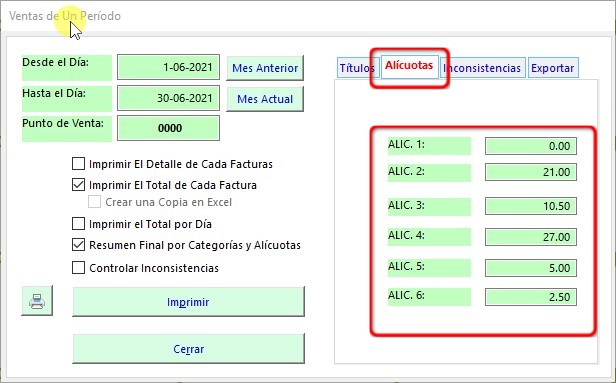This screenshot has height=383, width=616.
Task: Focus the Desde el Día date field
Action: click(x=169, y=67)
